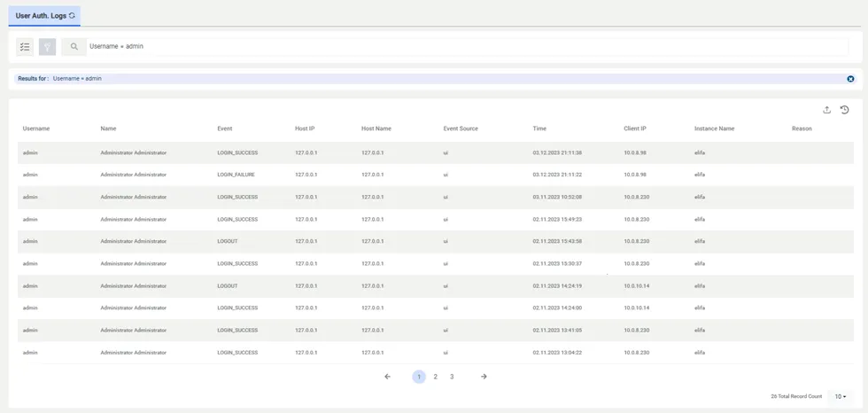Image resolution: width=868 pixels, height=413 pixels.
Task: Sort by the Instance Name column header
Action: pyautogui.click(x=715, y=129)
